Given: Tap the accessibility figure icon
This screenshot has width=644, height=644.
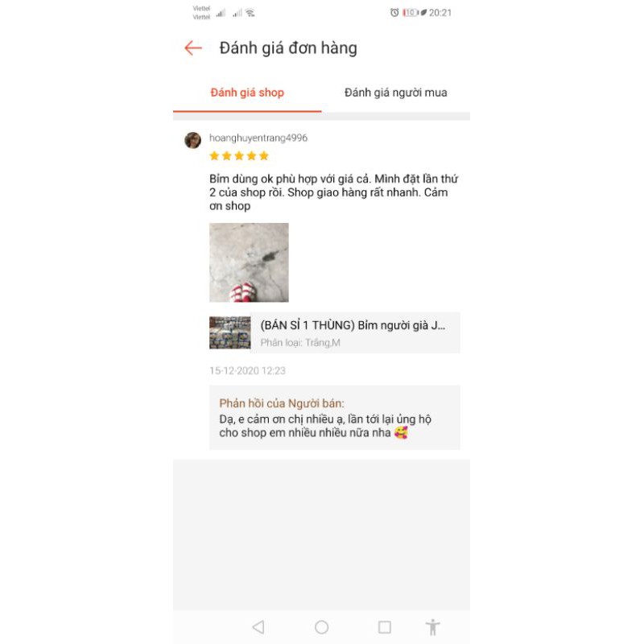Looking at the screenshot, I should (x=432, y=627).
